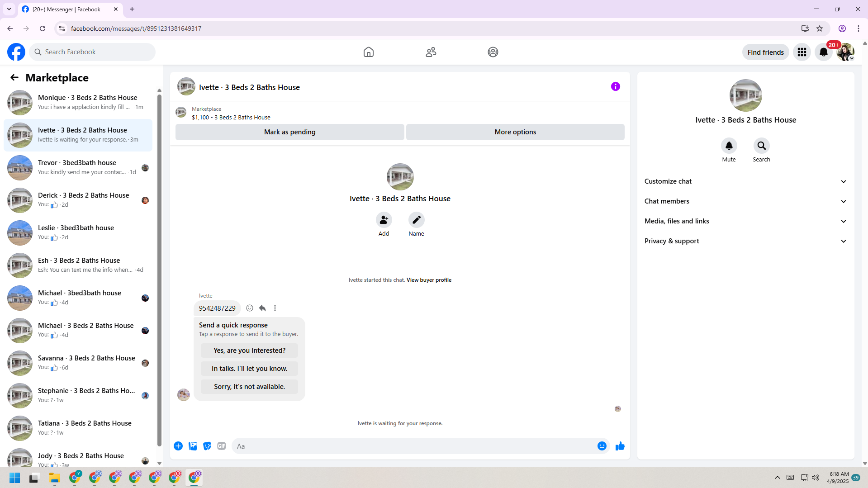Open the Home feed icon
Viewport: 868px width, 488px height.
tap(369, 52)
